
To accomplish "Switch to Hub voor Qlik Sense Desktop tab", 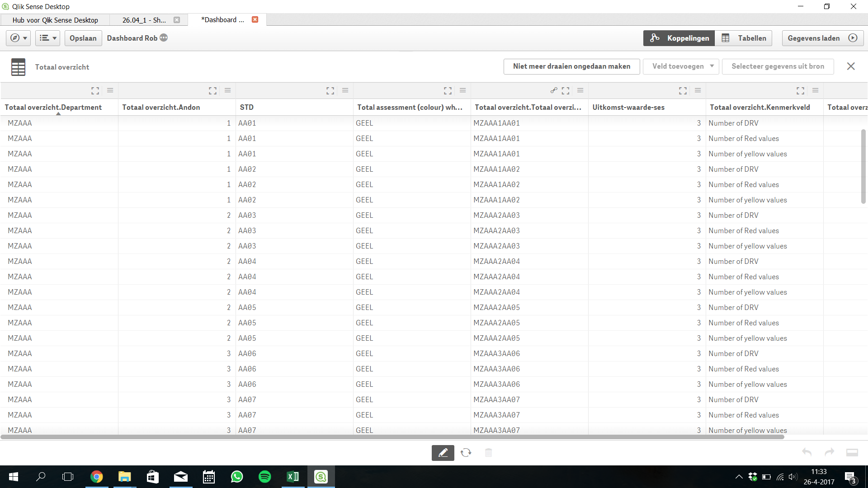I will click(x=55, y=20).
